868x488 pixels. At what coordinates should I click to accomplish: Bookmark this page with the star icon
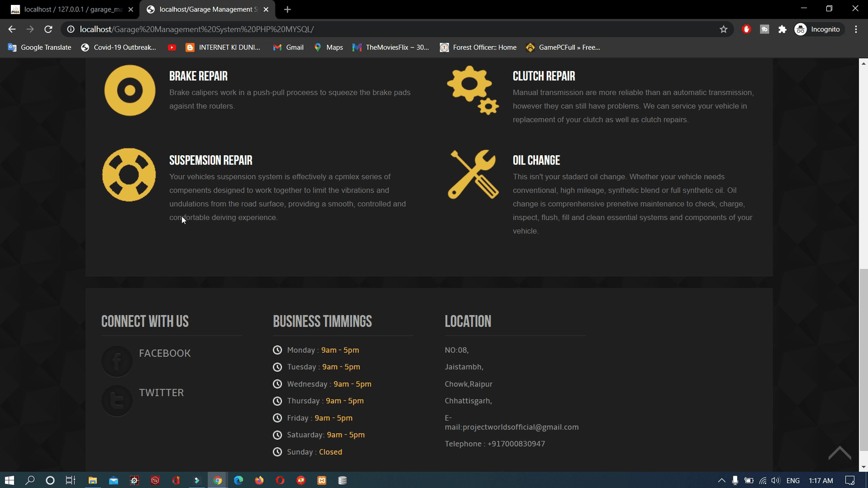pyautogui.click(x=723, y=29)
